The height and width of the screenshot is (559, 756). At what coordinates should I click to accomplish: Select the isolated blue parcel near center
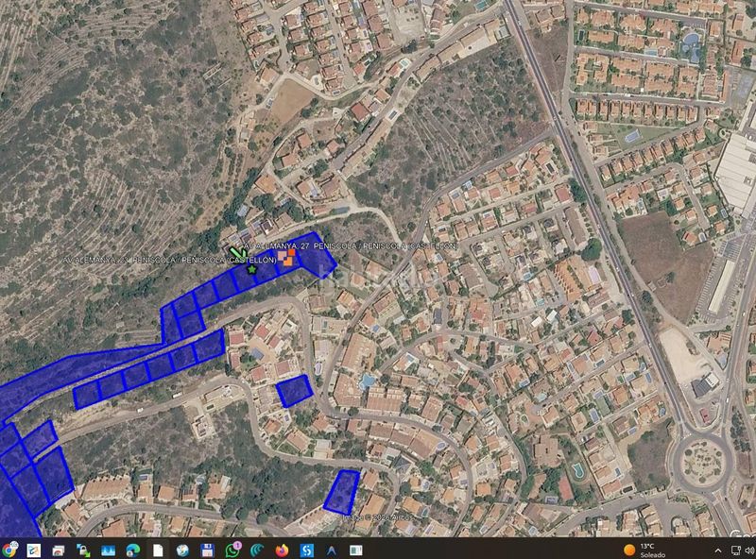click(x=294, y=391)
